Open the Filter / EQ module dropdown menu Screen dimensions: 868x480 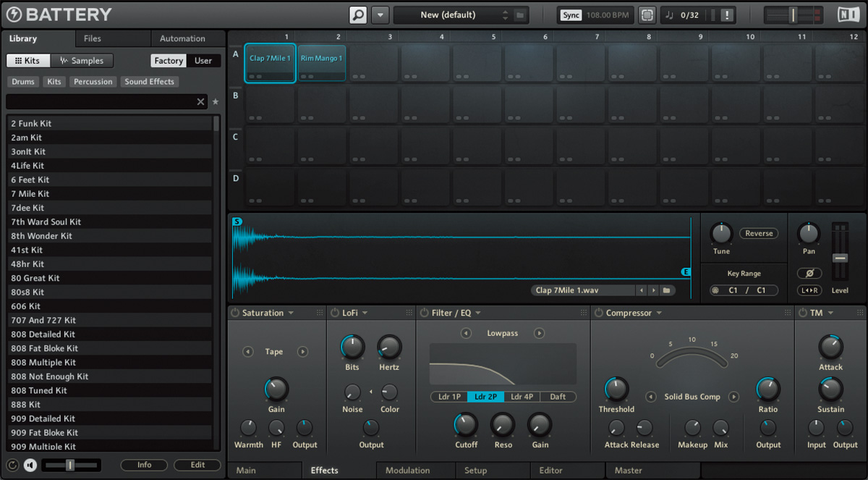pyautogui.click(x=478, y=313)
